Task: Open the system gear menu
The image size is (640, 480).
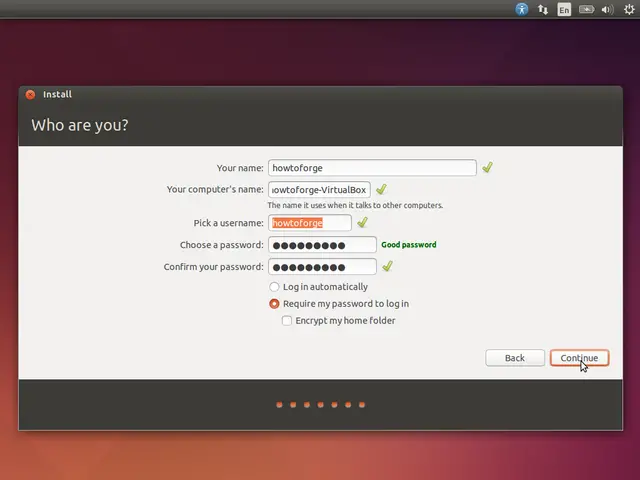Action: (629, 9)
